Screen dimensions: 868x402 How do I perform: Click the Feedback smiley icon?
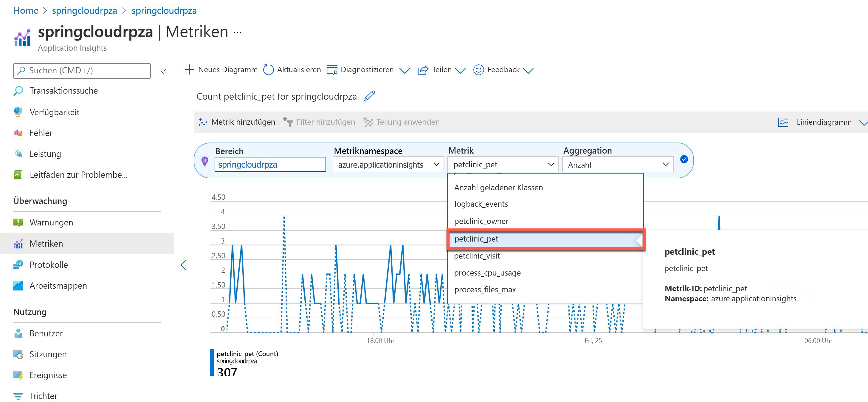478,70
